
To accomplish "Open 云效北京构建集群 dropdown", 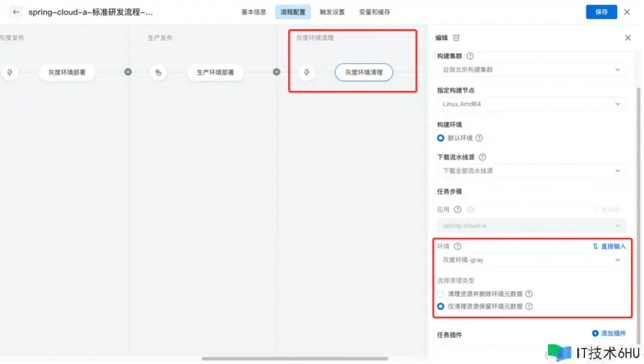I will pos(531,70).
